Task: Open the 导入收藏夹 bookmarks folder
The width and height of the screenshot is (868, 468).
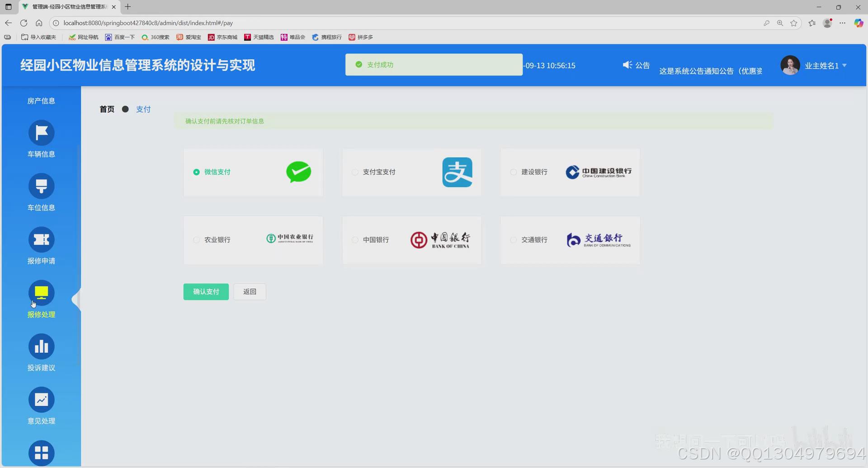Action: point(39,37)
